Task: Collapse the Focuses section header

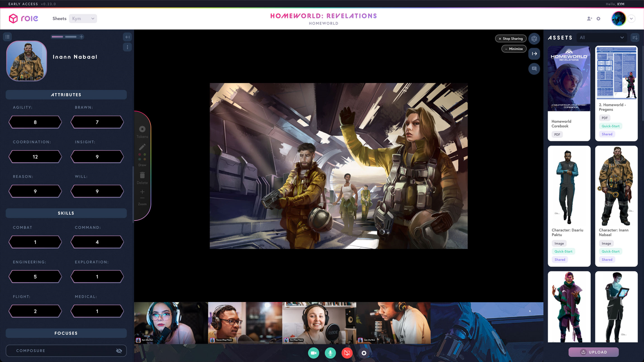Action: pos(66,333)
